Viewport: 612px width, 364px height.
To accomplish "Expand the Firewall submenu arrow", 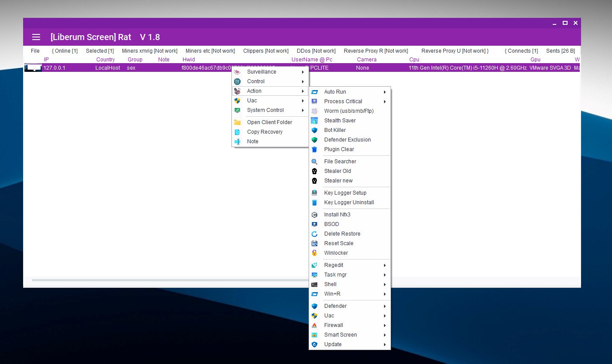I will (x=385, y=325).
